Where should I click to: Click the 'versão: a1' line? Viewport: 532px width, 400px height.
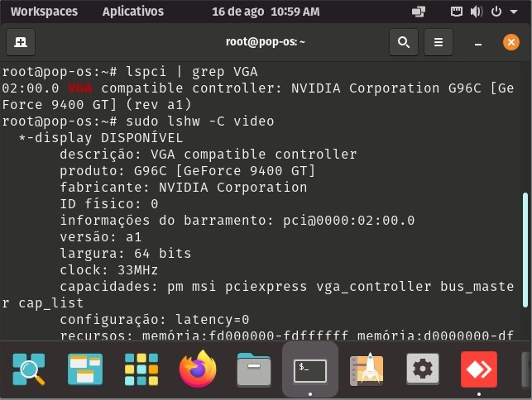pos(101,236)
